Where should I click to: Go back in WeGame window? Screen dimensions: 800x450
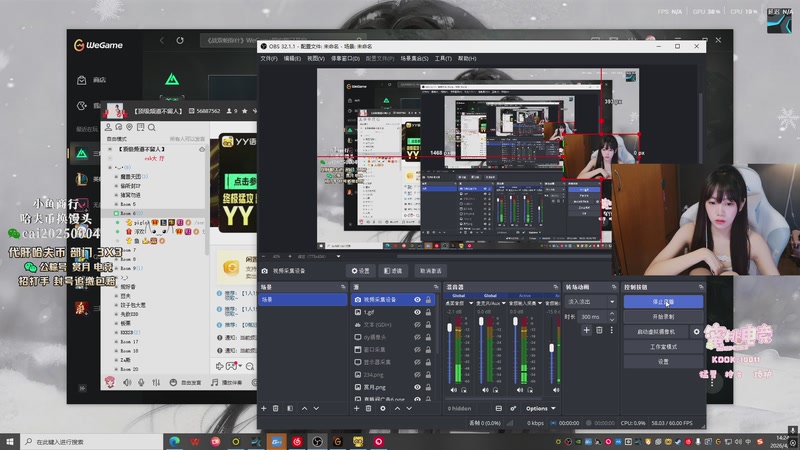point(162,40)
